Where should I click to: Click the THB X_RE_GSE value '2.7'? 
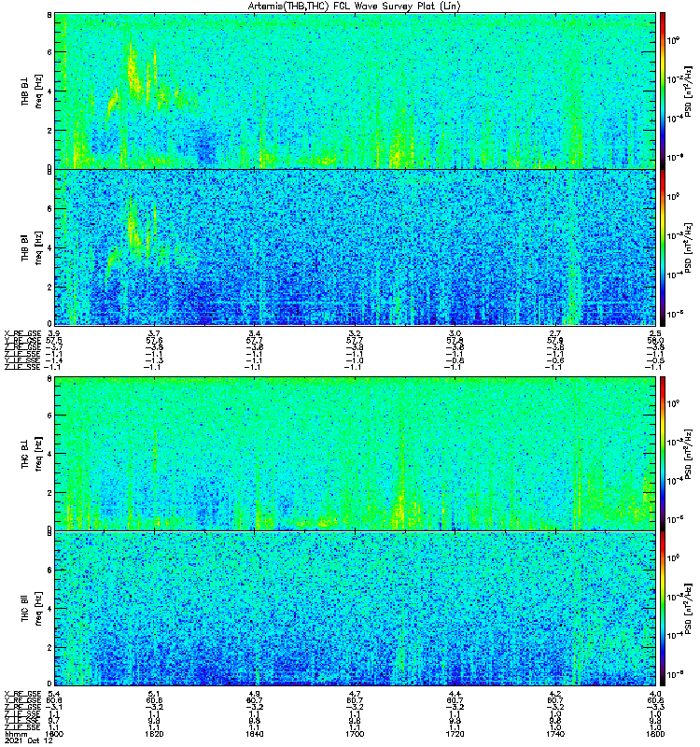point(555,333)
